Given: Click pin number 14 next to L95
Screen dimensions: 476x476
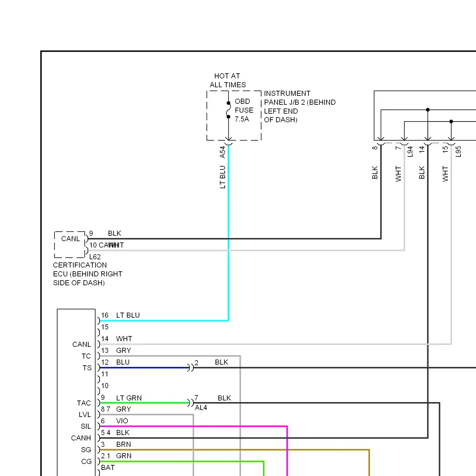Looking at the screenshot, I should [422, 149].
